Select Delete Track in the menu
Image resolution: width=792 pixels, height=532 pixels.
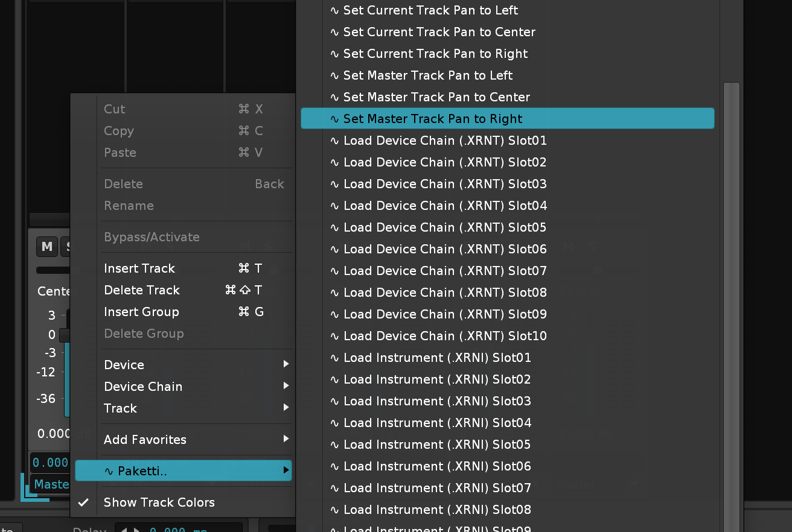(x=142, y=290)
